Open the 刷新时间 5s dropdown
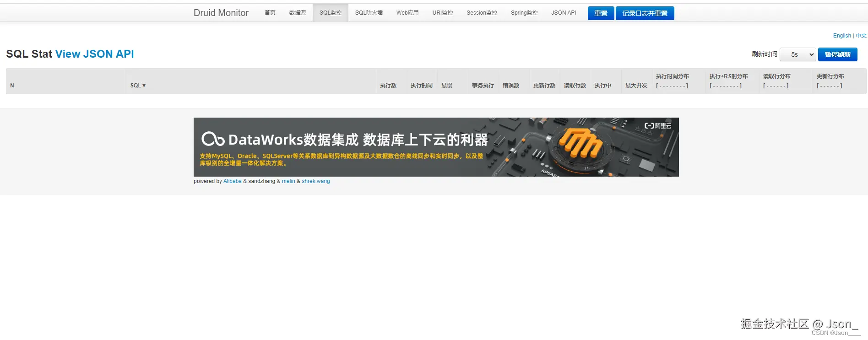868x340 pixels. [x=798, y=54]
